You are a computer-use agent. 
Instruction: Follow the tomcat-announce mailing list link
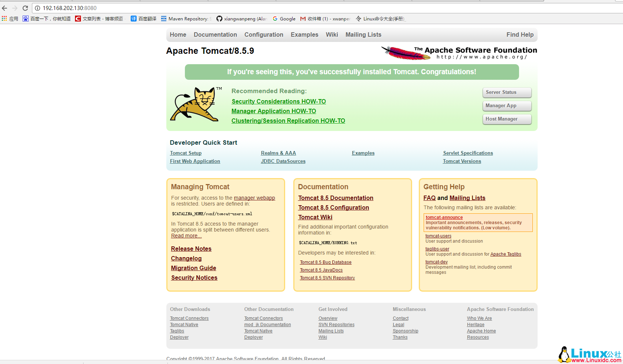(444, 217)
